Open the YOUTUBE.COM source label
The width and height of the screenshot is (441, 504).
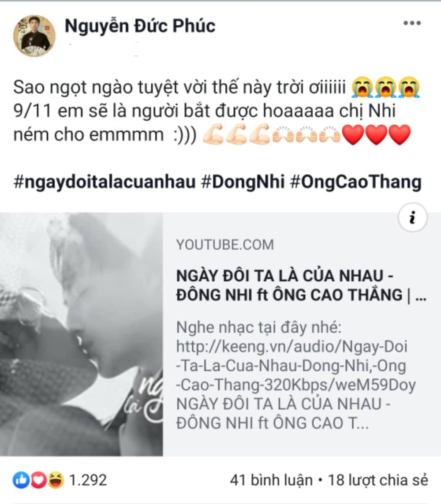point(225,245)
